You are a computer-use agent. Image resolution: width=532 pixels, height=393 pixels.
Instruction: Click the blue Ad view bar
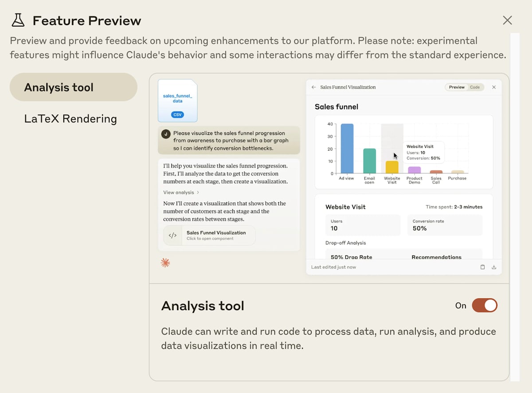pyautogui.click(x=347, y=149)
